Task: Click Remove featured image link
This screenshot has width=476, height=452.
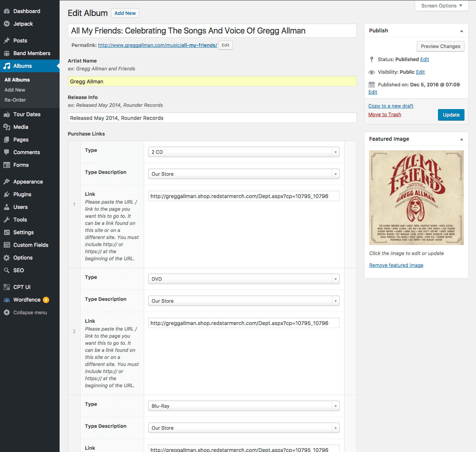Action: (396, 265)
